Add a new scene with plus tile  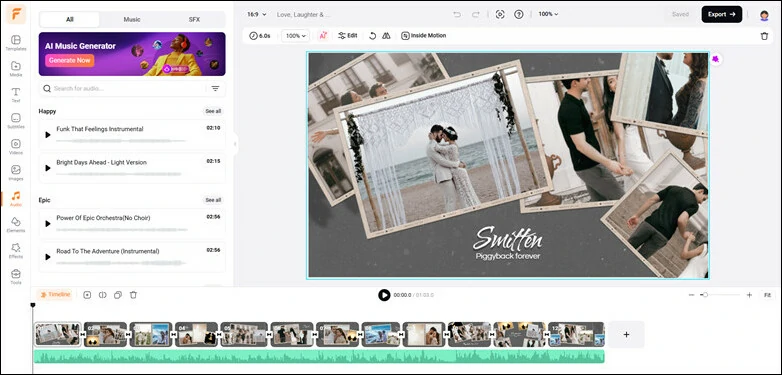(626, 335)
